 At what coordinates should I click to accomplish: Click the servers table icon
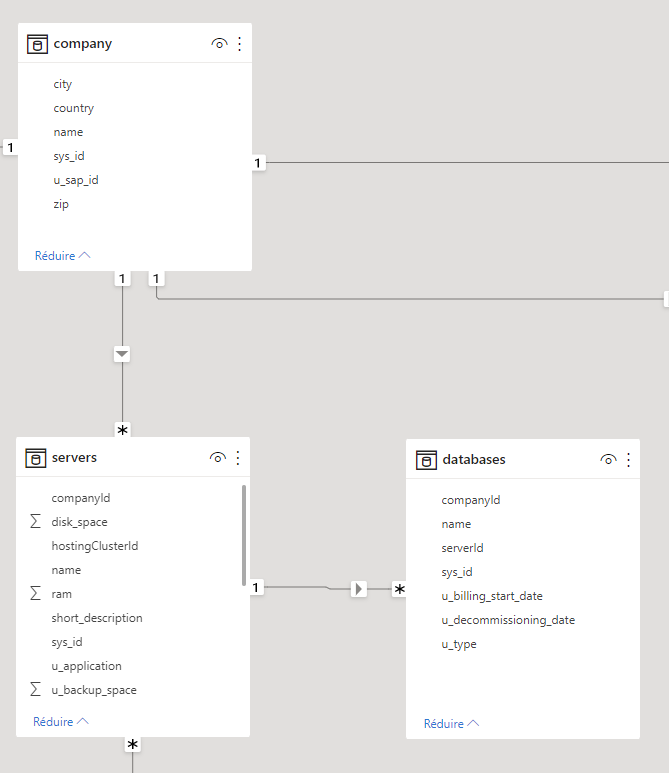click(35, 458)
